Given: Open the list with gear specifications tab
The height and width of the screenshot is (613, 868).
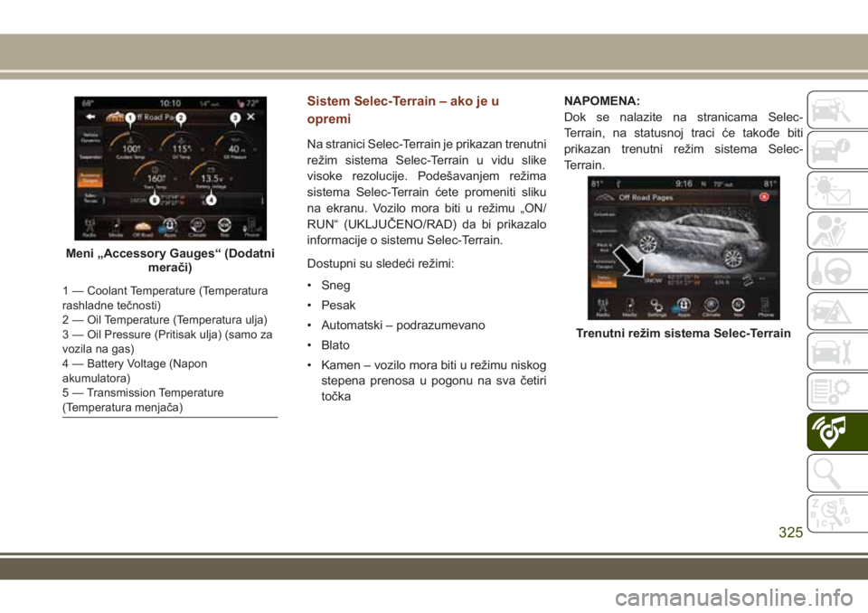Looking at the screenshot, I should tap(837, 392).
